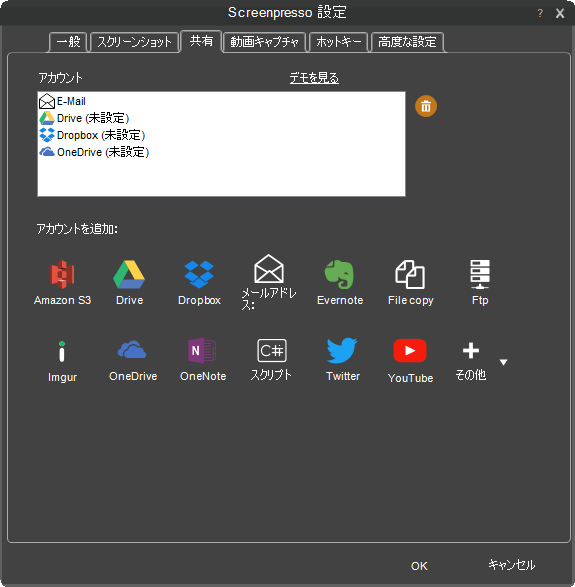575x587 pixels.
Task: Switch to the ホットキー tab
Action: pos(338,42)
